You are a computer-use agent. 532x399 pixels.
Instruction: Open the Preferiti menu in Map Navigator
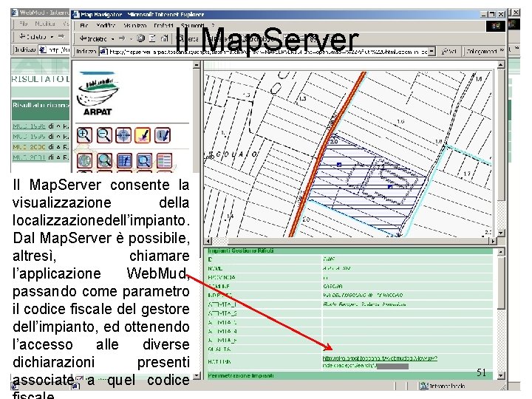[163, 25]
